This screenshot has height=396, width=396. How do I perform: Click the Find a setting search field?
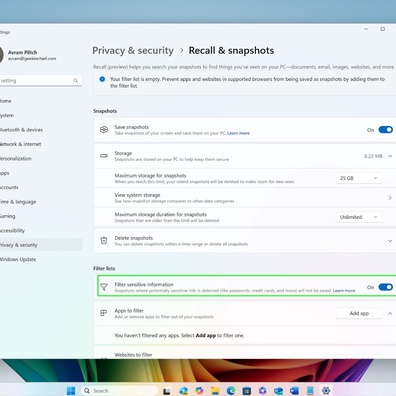coord(40,80)
